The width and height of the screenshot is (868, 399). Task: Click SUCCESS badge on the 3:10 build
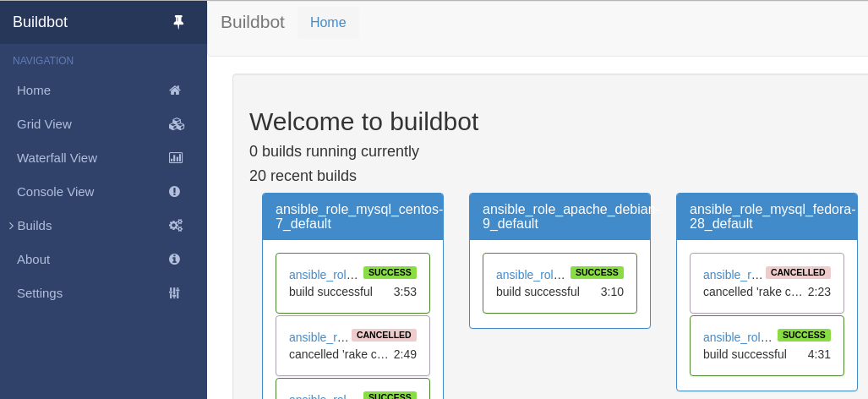pyautogui.click(x=597, y=272)
